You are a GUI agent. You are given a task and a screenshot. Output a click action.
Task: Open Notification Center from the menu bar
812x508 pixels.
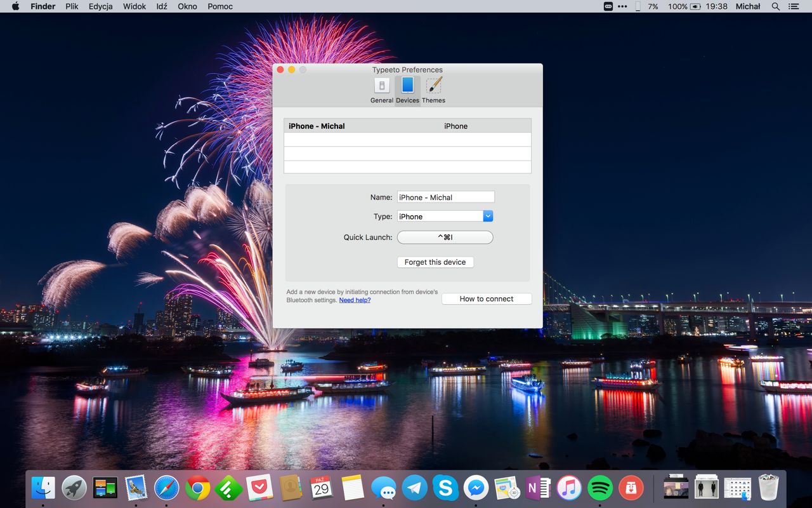pyautogui.click(x=794, y=6)
